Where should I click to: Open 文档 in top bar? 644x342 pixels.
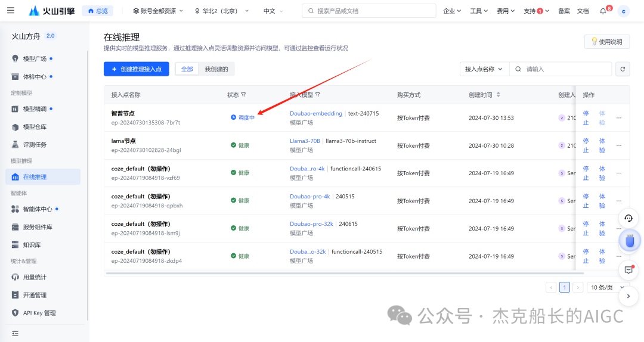click(x=583, y=11)
